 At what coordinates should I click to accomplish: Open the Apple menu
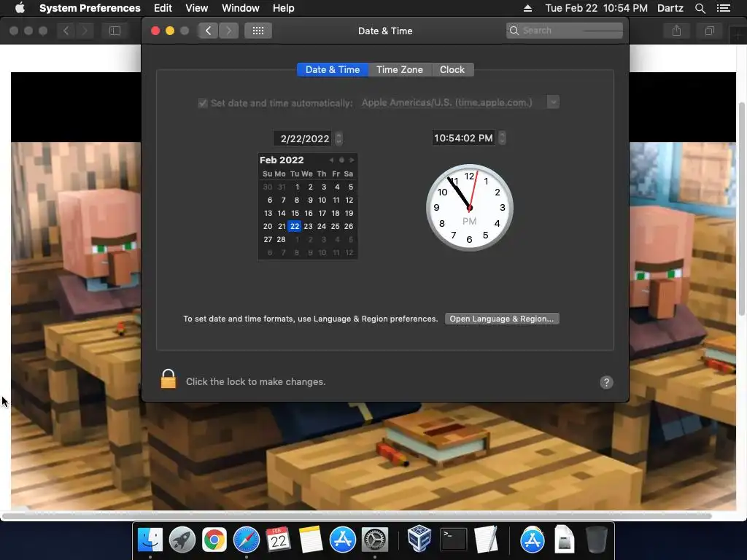click(x=20, y=7)
